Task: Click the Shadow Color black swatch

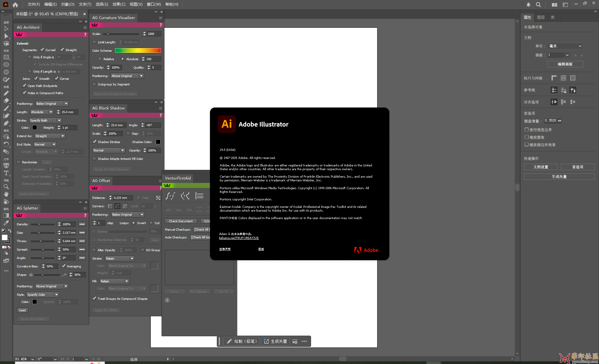Action: click(x=158, y=142)
